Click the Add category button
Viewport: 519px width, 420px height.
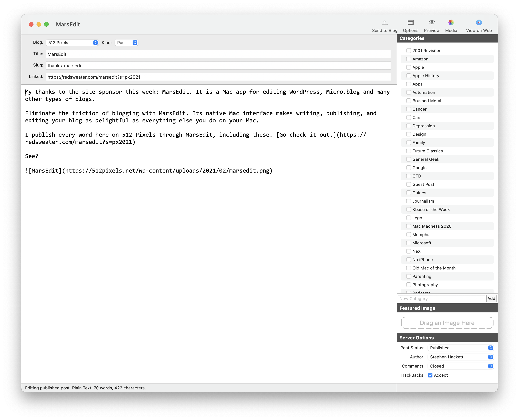coord(491,298)
